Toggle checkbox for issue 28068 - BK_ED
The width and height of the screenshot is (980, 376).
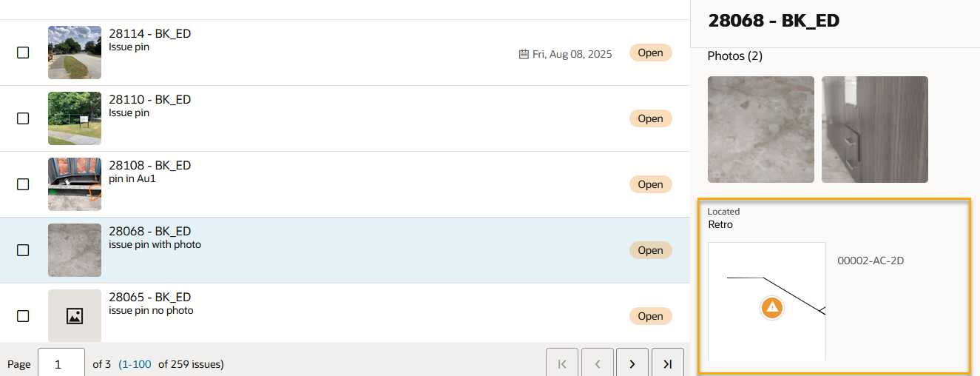point(23,250)
